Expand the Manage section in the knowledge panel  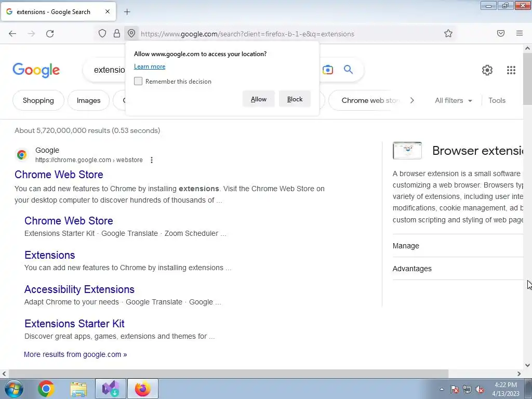(x=458, y=246)
